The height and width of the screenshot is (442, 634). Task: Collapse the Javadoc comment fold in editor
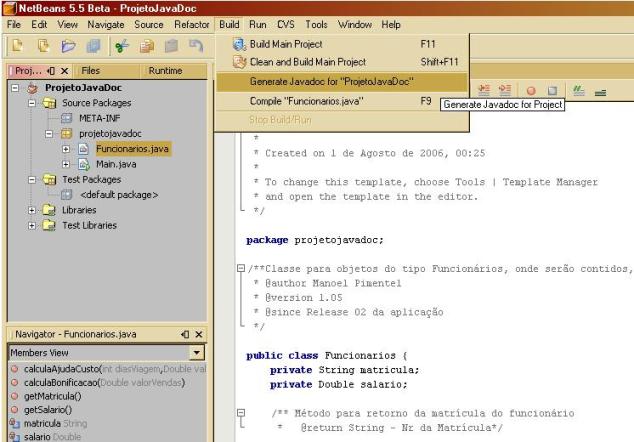point(240,268)
